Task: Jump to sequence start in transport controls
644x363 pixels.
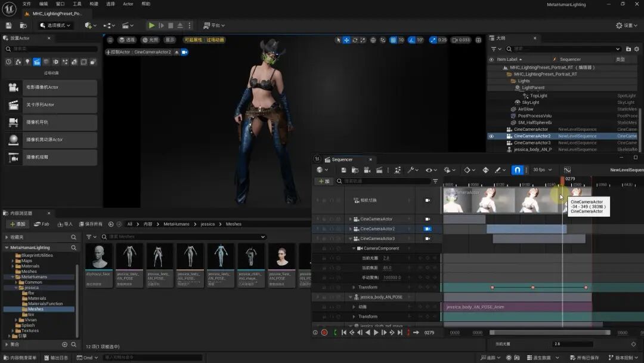Action: [344, 333]
